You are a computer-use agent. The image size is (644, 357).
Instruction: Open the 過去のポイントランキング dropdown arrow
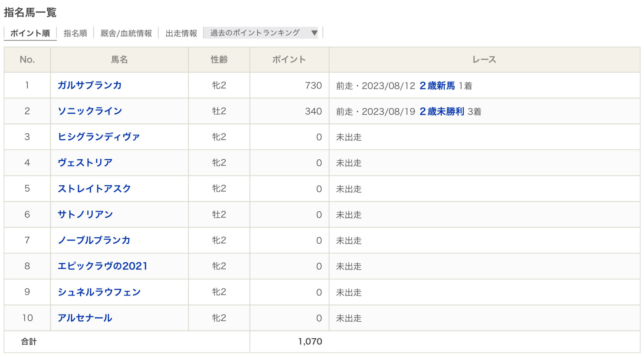click(x=314, y=33)
